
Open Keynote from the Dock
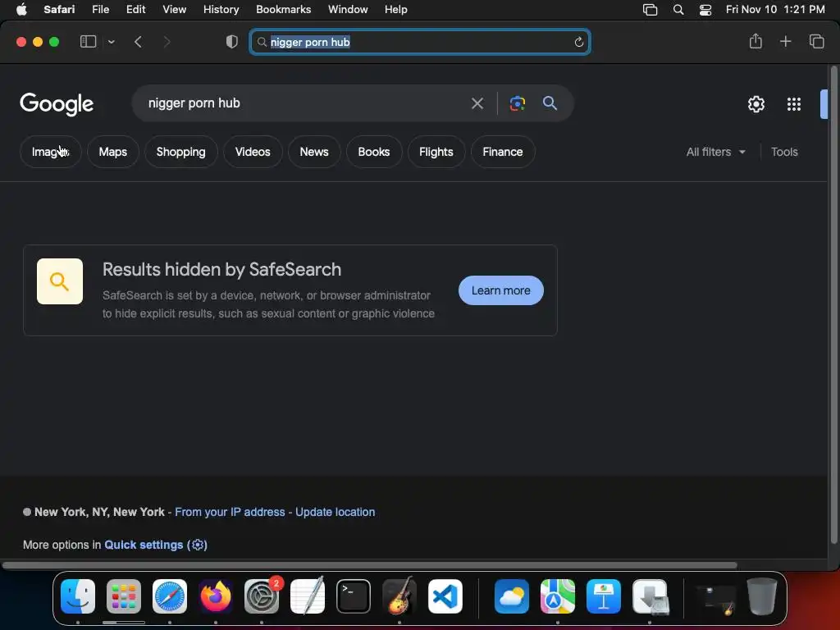[x=604, y=596]
